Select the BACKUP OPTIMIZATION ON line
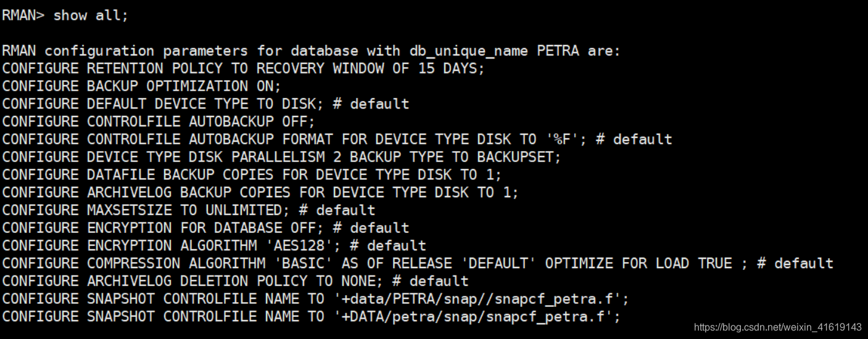 click(x=141, y=86)
